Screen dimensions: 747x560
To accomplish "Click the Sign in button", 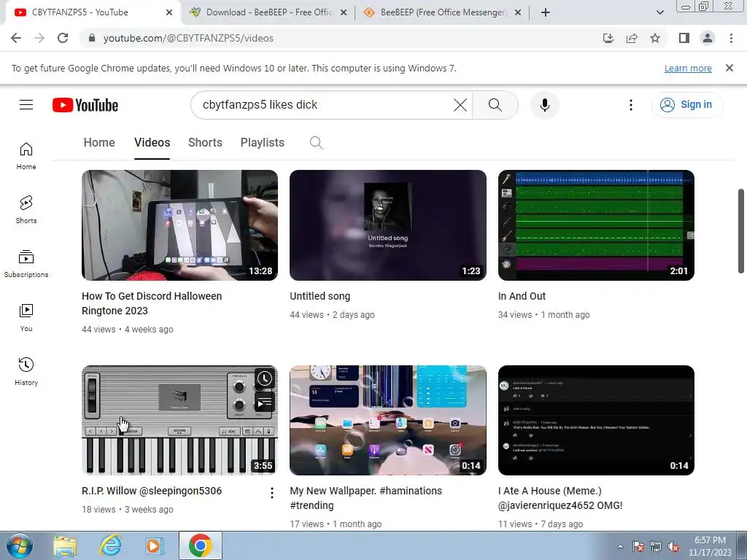I will coord(686,105).
